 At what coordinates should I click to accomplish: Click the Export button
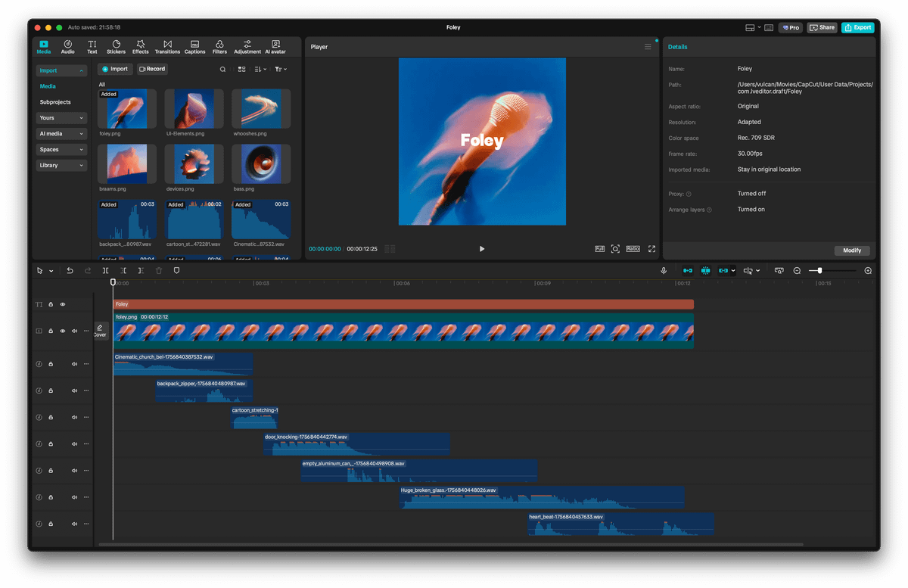(858, 27)
